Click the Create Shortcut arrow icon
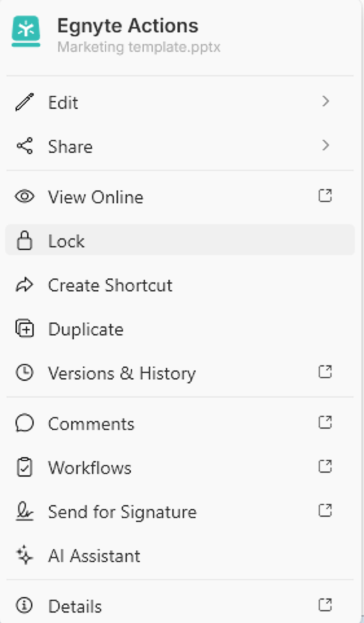This screenshot has width=364, height=623. [25, 285]
